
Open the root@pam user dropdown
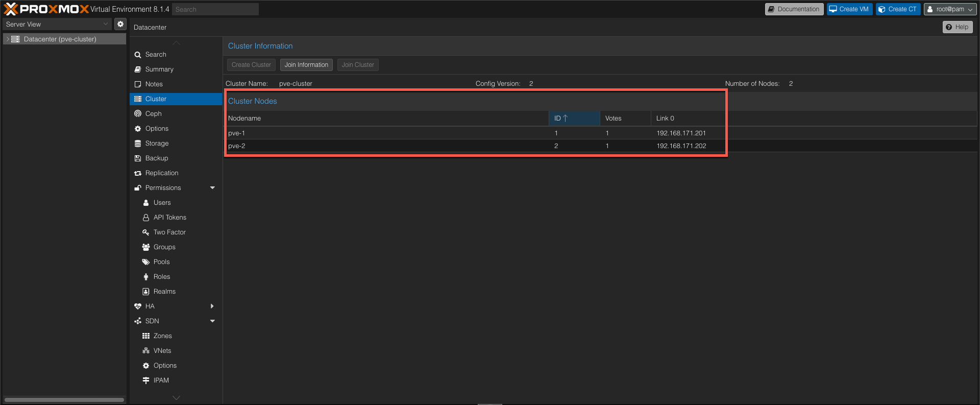(x=950, y=9)
